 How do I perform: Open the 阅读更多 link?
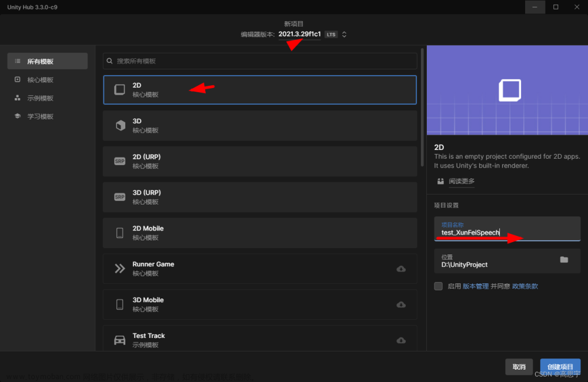[x=462, y=182]
